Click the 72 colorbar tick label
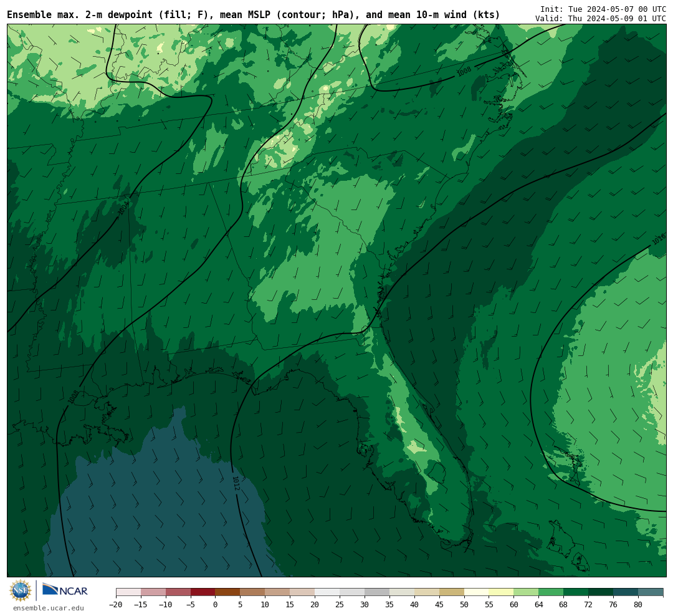673x616 pixels. (x=589, y=604)
